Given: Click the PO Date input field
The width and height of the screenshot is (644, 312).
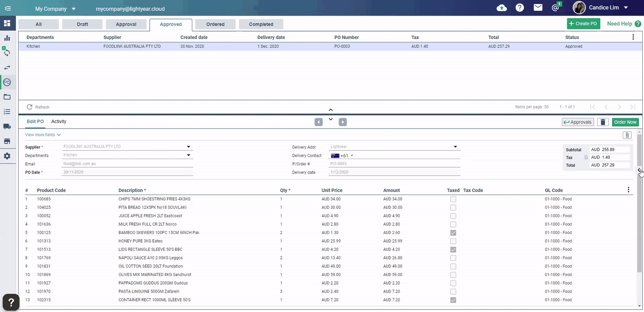Looking at the screenshot, I should click(x=127, y=172).
